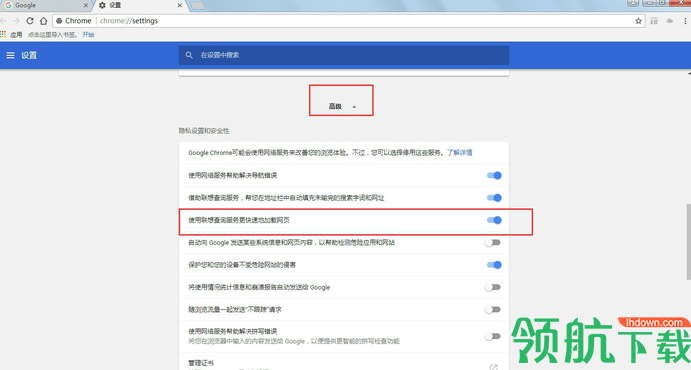Toggle 使用网络服务帮助解决导航错误 switch
Viewport: 691px width, 370px height.
(x=494, y=175)
